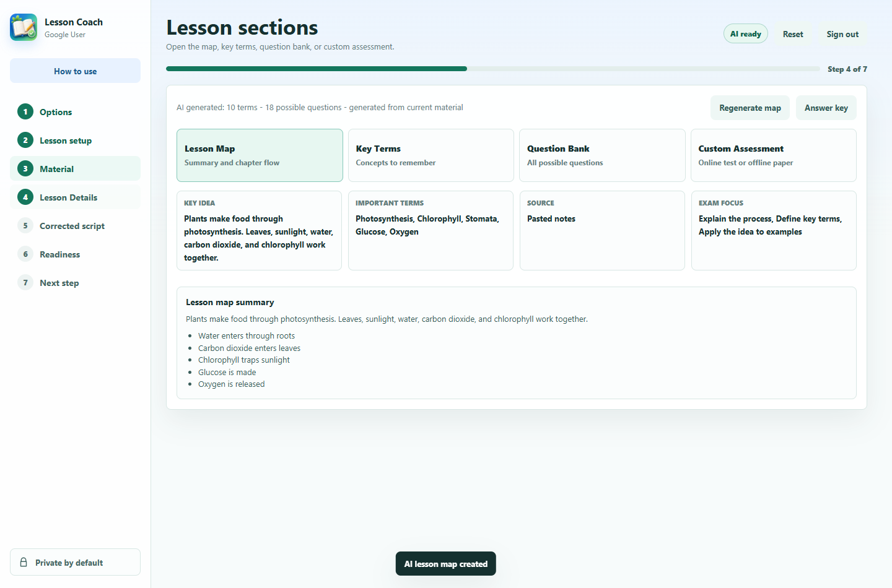This screenshot has height=588, width=892.
Task: Select step 6 circle next to Readiness
Action: 25,254
